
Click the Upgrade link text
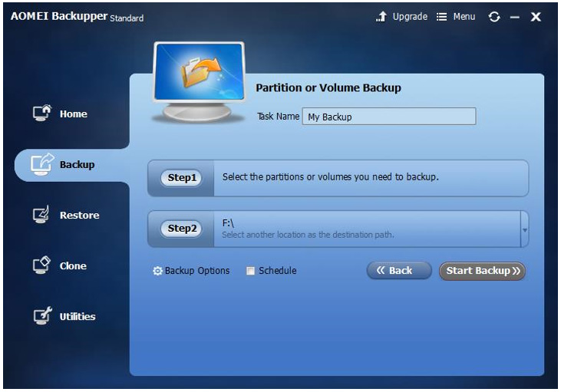click(x=410, y=17)
